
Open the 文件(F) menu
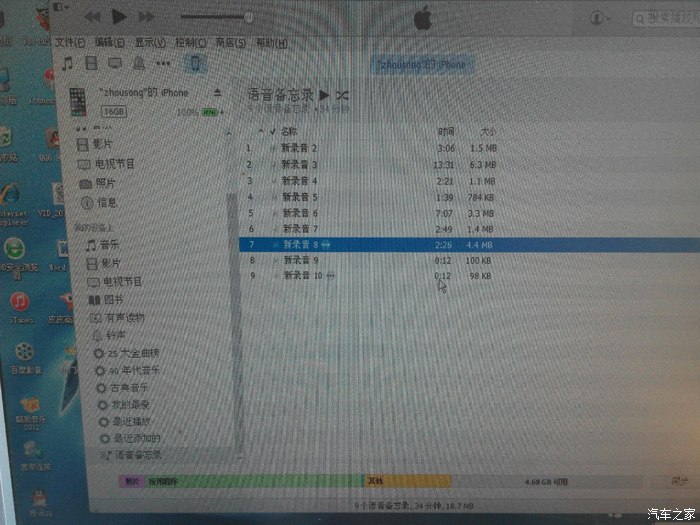tap(70, 42)
